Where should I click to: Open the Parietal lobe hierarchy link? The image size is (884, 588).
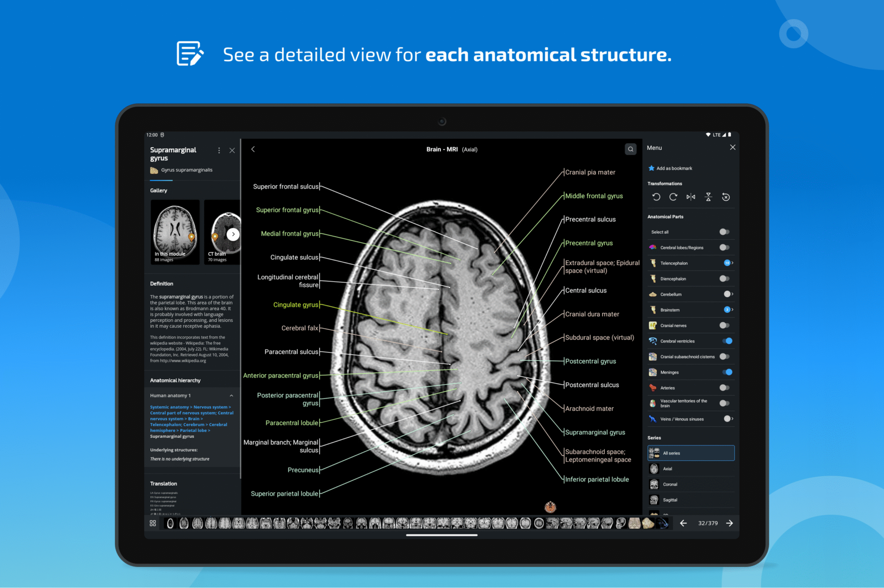click(x=194, y=430)
